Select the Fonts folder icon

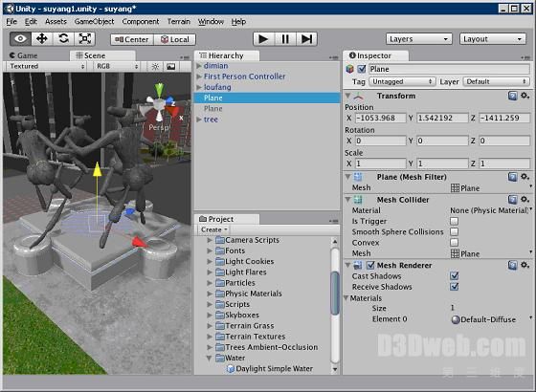point(220,250)
